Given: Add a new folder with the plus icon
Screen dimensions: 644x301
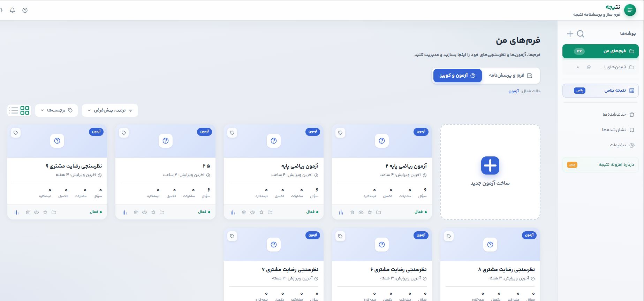Looking at the screenshot, I should tap(570, 34).
